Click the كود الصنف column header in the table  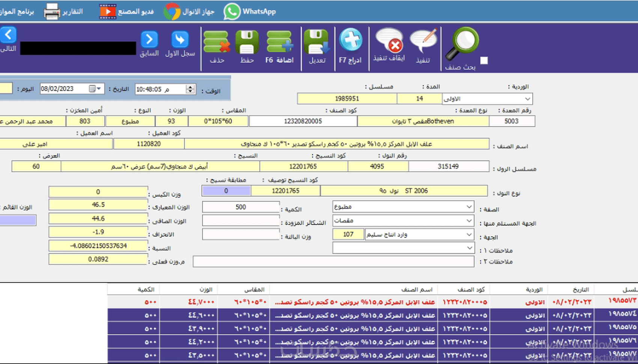pyautogui.click(x=464, y=289)
